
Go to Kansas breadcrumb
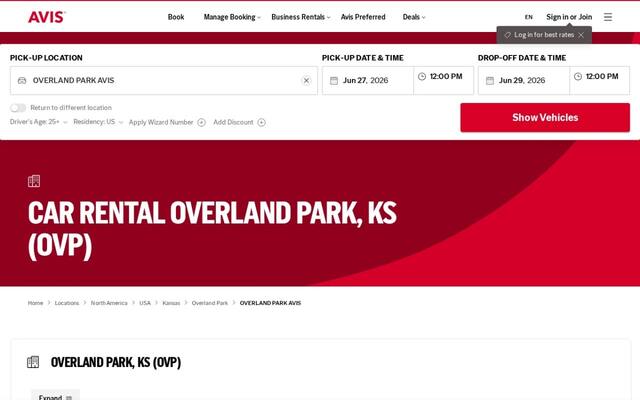point(171,303)
